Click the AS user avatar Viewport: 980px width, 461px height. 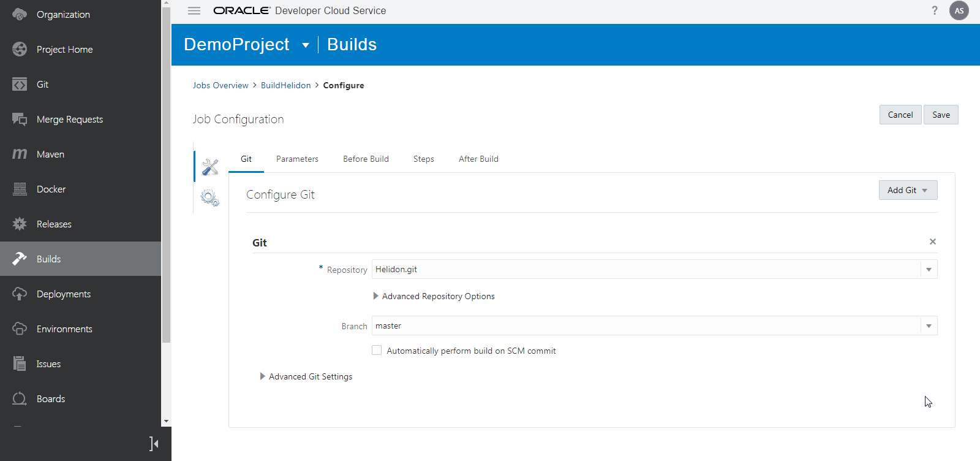pyautogui.click(x=959, y=10)
